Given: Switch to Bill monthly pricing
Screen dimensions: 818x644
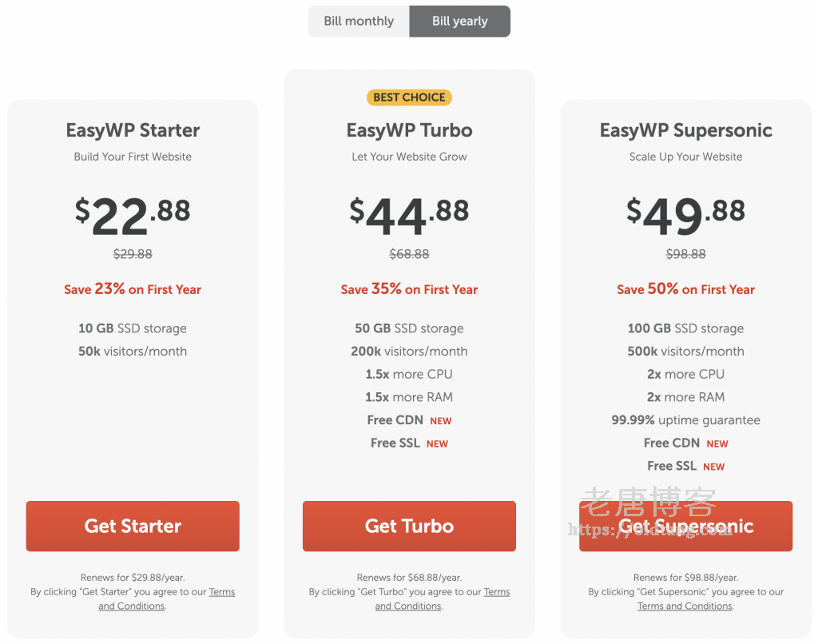Looking at the screenshot, I should click(359, 22).
